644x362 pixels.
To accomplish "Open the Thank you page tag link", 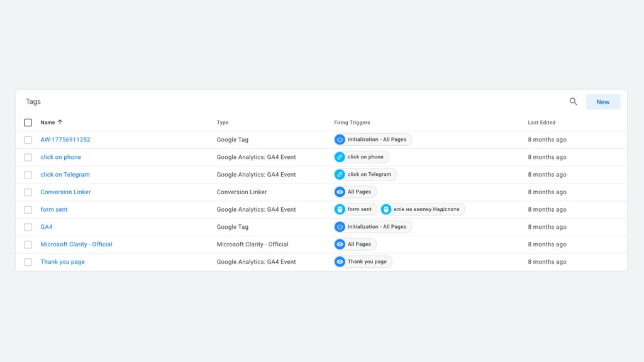I will pyautogui.click(x=62, y=261).
